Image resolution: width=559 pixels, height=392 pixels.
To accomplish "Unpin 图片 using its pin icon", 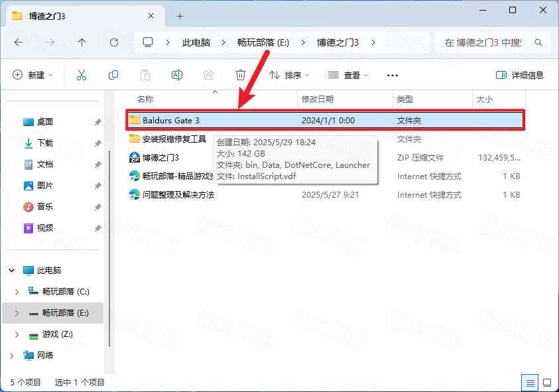I will pyautogui.click(x=97, y=186).
